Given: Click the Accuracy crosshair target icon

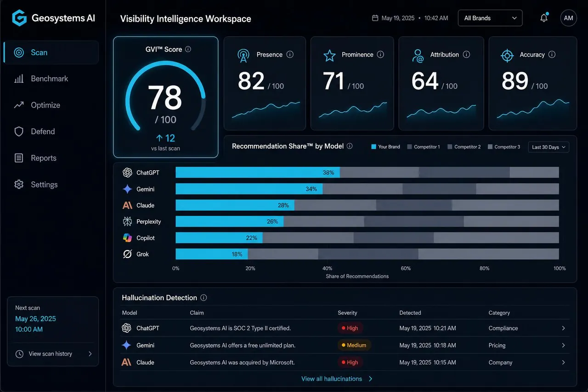Looking at the screenshot, I should click(507, 56).
